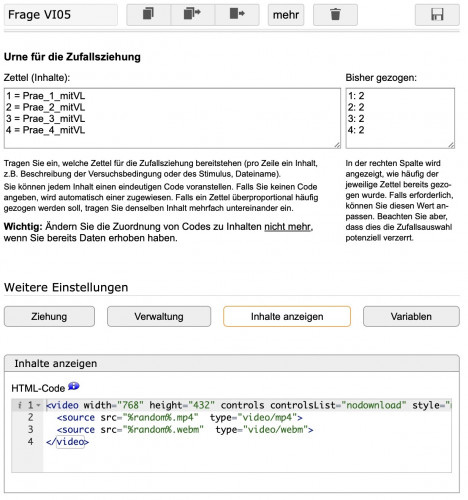Open the Variablen settings tab
468x500 pixels.
pos(411,316)
